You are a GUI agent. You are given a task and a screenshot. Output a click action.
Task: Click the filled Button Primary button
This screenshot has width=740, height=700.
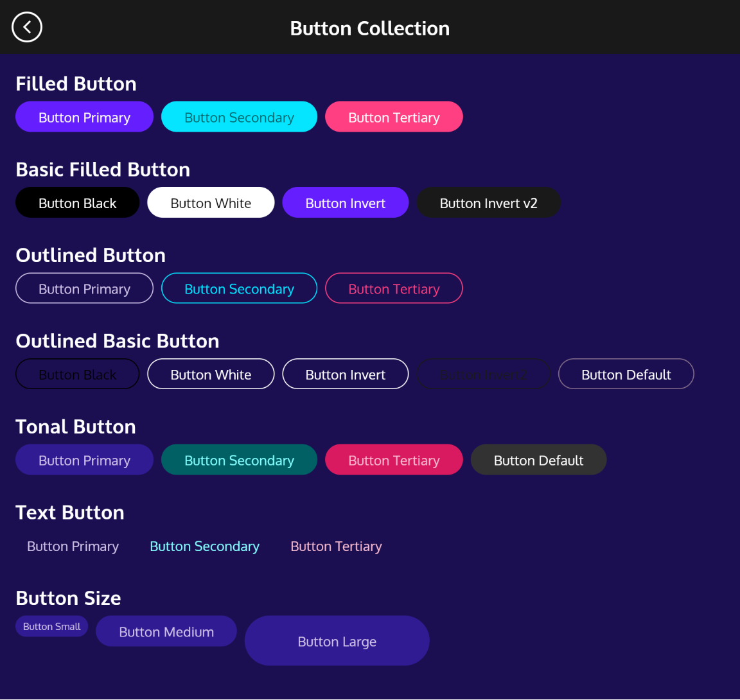(x=84, y=117)
